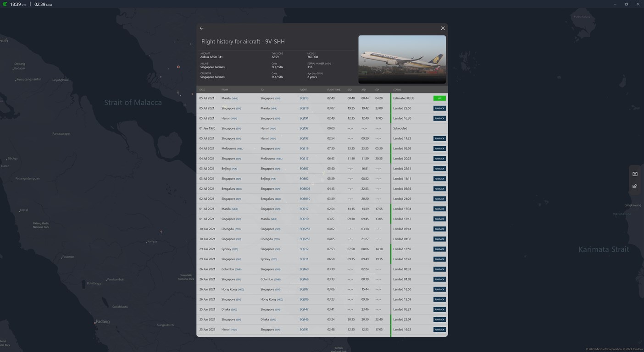This screenshot has height=352, width=644.
Task: Play back flight SQ447 from Dhaka
Action: click(x=439, y=310)
